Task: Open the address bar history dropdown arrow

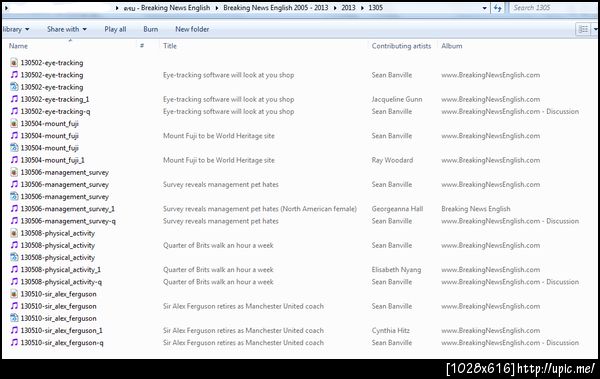Action: coord(484,8)
